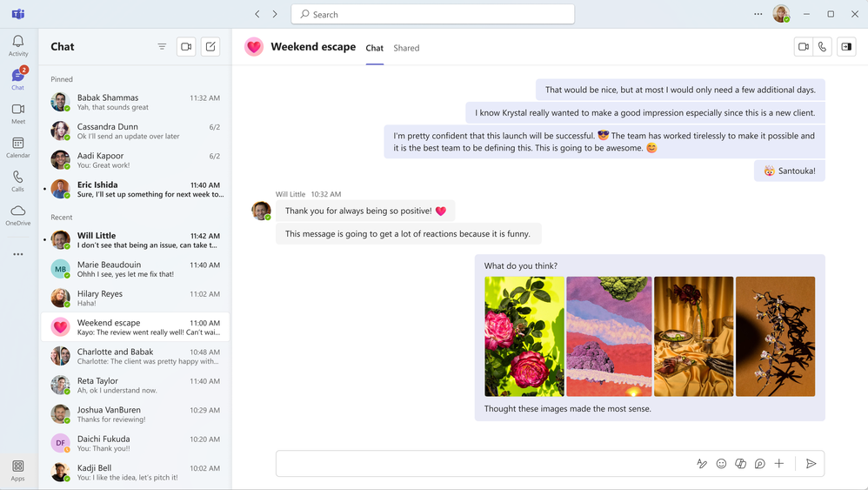Open the Apps store in sidebar
This screenshot has height=490, width=868.
17,471
